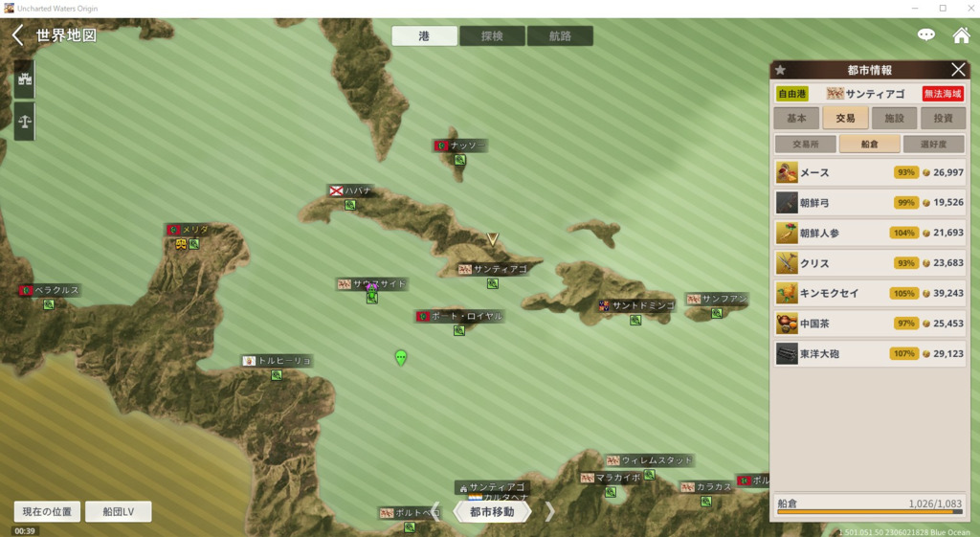Click the 朝鮮弓 price 19,526
Viewport: 980px width, 537px height.
coord(948,203)
